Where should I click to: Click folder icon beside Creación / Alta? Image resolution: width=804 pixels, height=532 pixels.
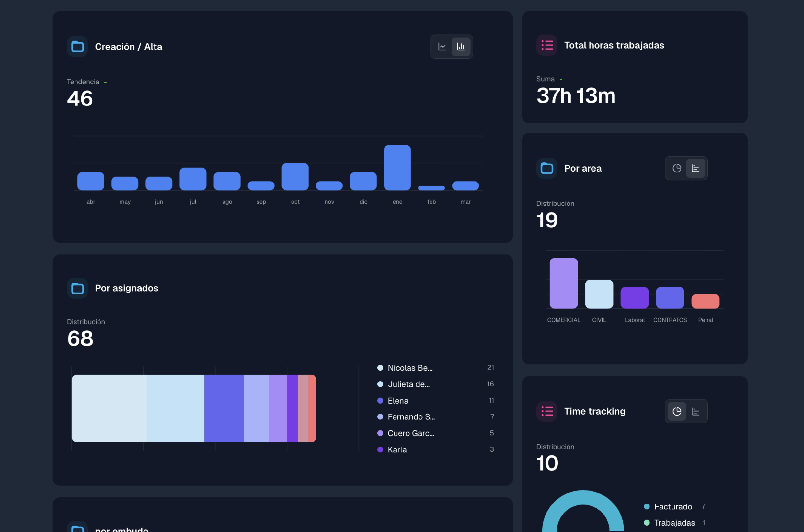pyautogui.click(x=77, y=47)
